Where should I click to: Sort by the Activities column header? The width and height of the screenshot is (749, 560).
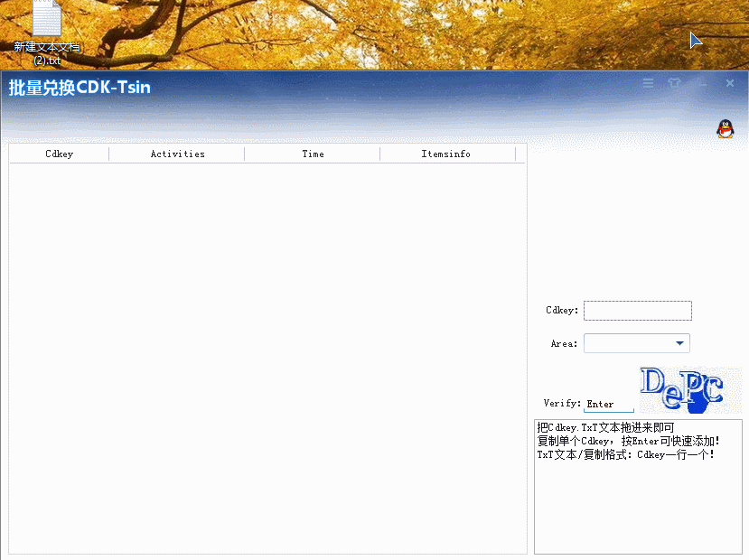177,154
